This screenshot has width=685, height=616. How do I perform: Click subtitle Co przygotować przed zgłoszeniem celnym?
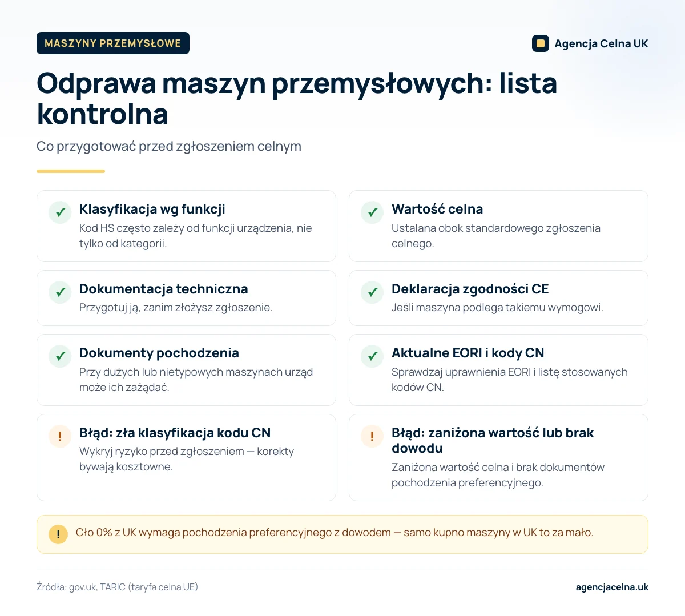click(x=169, y=146)
